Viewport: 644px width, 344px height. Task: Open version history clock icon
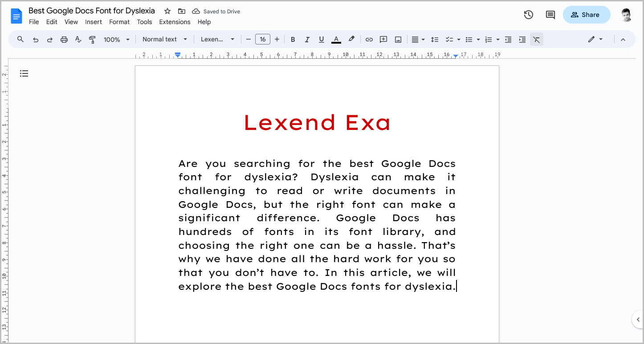click(529, 15)
